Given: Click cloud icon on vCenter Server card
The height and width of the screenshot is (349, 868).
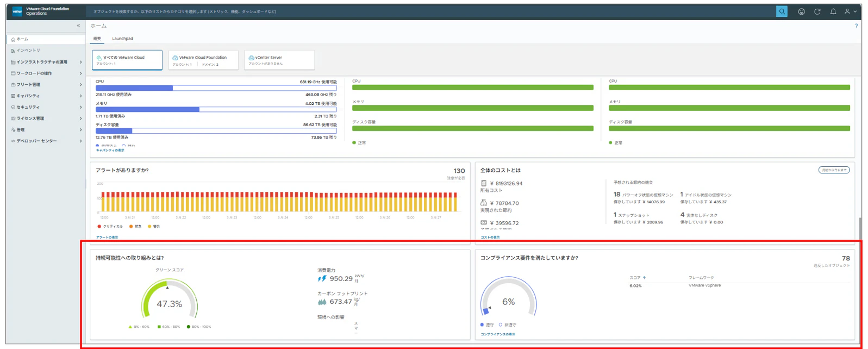Looking at the screenshot, I should click(251, 58).
